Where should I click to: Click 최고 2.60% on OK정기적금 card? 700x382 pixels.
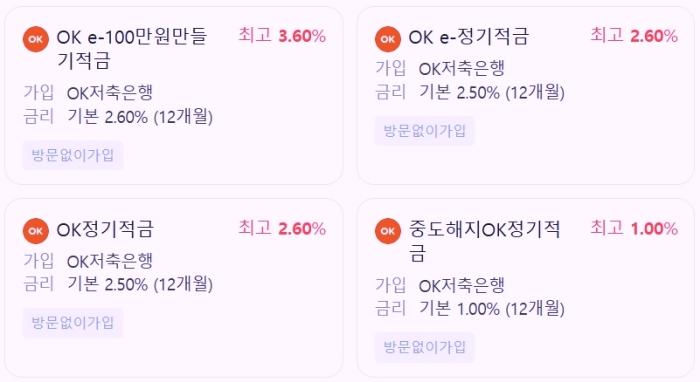click(x=282, y=228)
